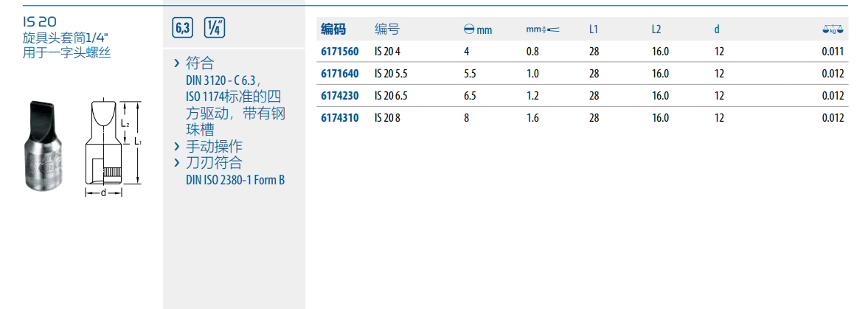Click the blade thickness mm icon
Screen dimensions: 868x309
point(543,29)
